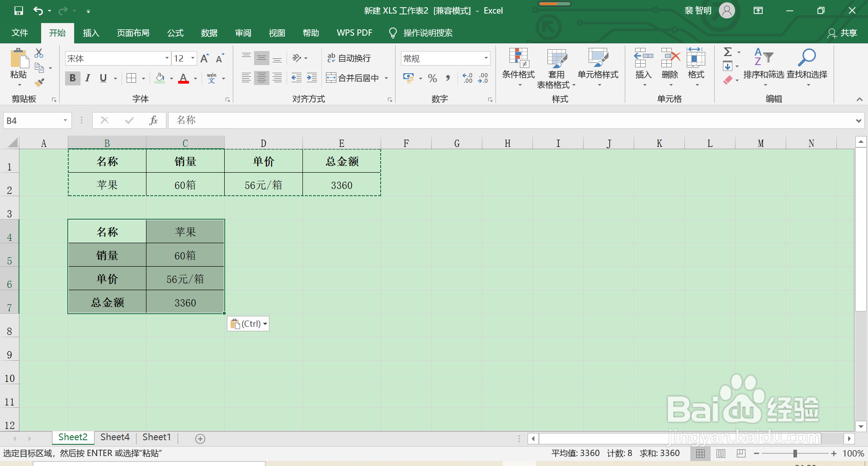
Task: Open text orientation options
Action: click(299, 58)
